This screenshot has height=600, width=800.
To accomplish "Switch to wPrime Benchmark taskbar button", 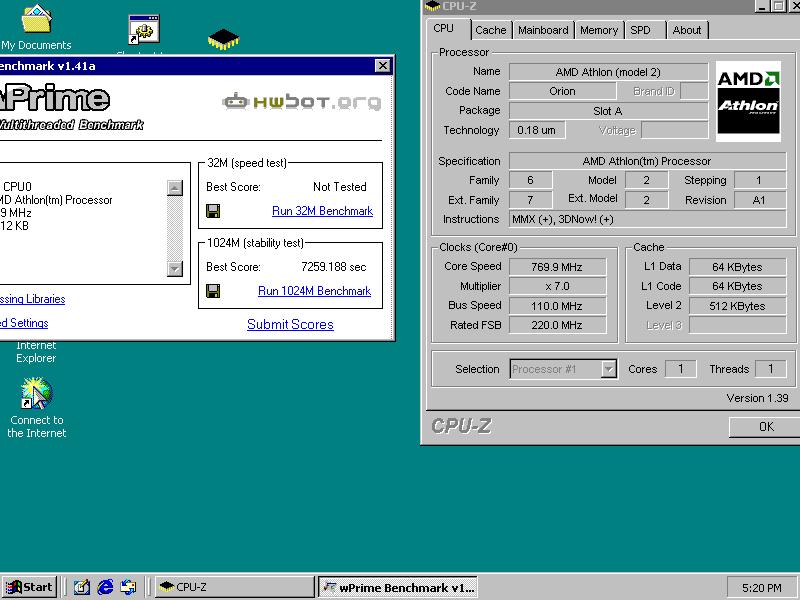I will [x=398, y=587].
